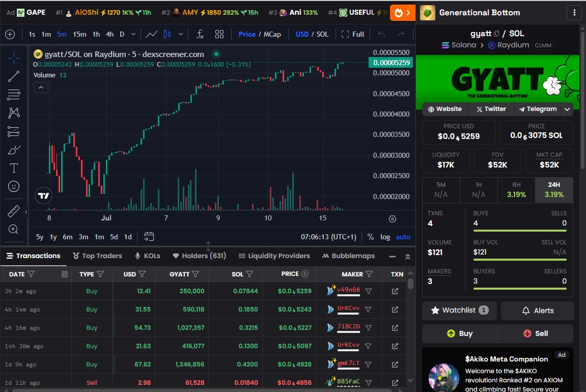The height and width of the screenshot is (392, 586).
Task: Open the USD column filter
Action: click(142, 274)
